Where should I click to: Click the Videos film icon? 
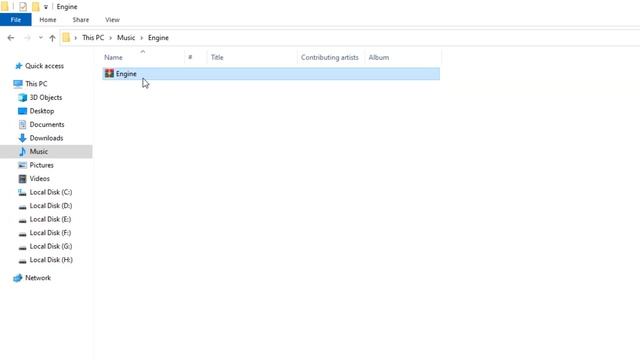tap(22, 178)
